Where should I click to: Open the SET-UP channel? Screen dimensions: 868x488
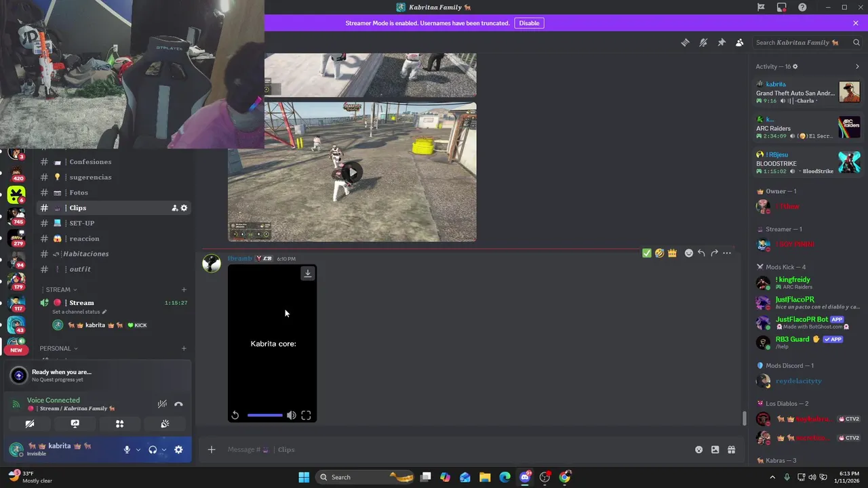[114, 223]
